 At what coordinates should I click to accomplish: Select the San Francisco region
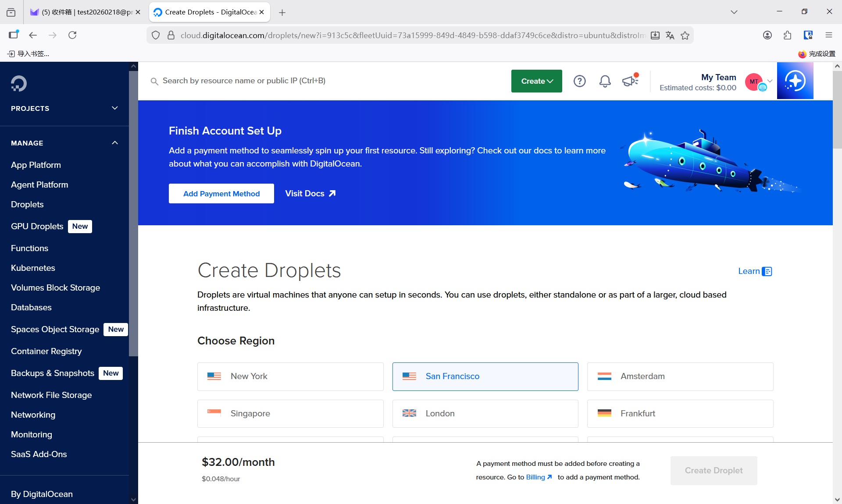[485, 376]
